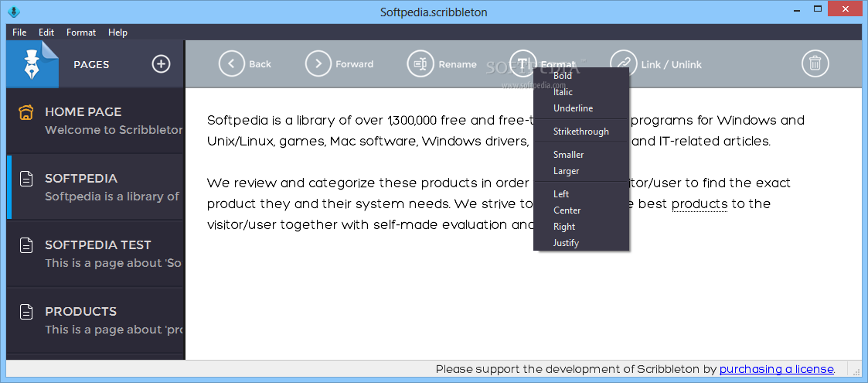Click the Link / Unlink label
Image resolution: width=868 pixels, height=383 pixels.
672,64
